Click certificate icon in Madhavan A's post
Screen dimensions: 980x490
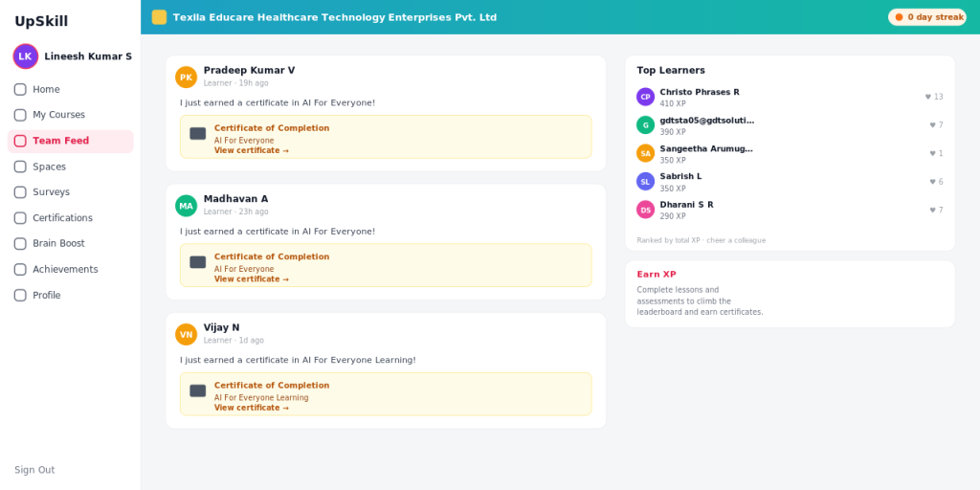(197, 262)
